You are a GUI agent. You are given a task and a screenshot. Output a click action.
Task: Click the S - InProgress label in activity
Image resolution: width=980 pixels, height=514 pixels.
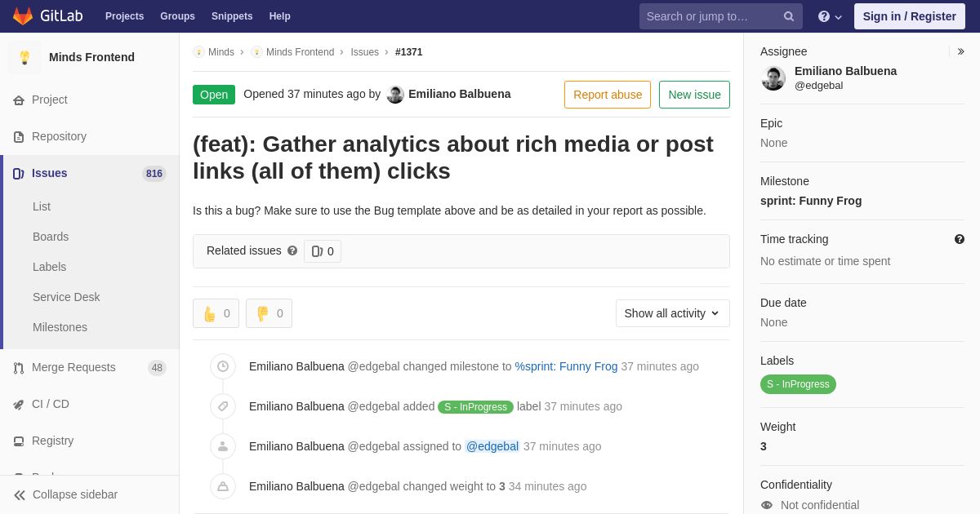pos(475,407)
